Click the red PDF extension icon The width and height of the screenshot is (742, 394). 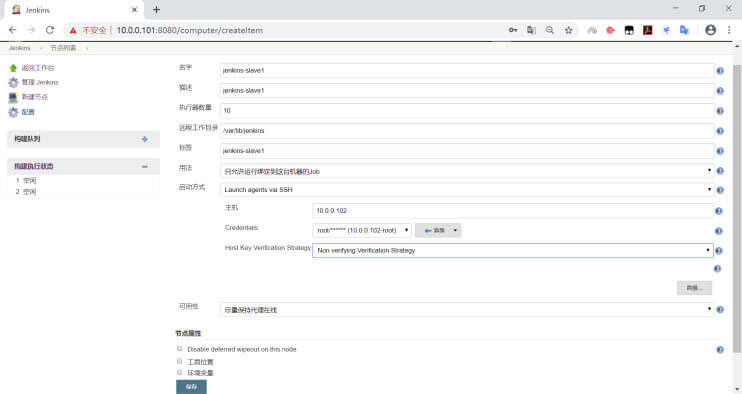click(647, 30)
